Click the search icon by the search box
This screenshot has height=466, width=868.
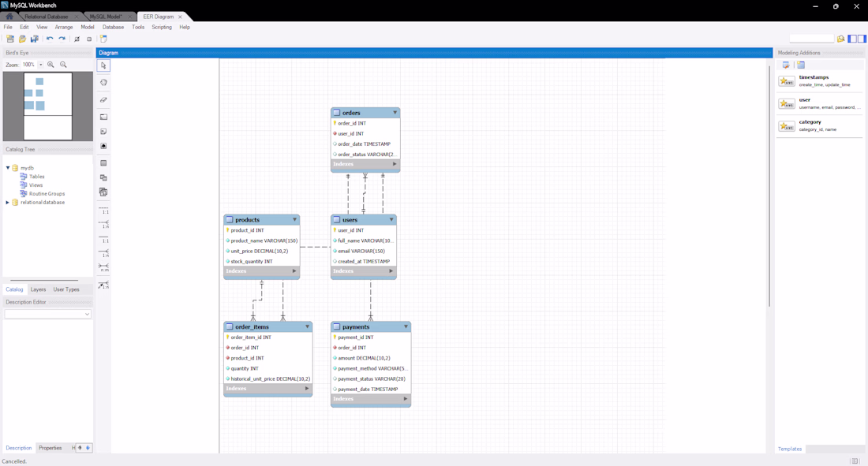click(841, 39)
